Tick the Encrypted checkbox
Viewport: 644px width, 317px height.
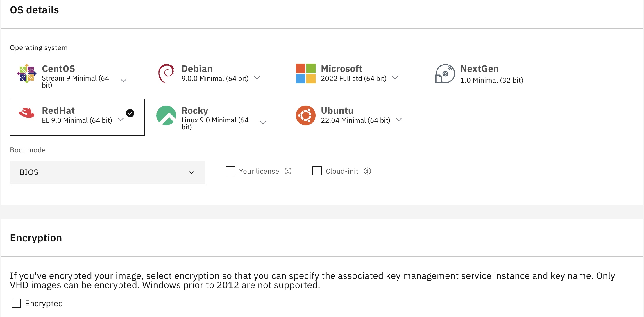click(16, 303)
